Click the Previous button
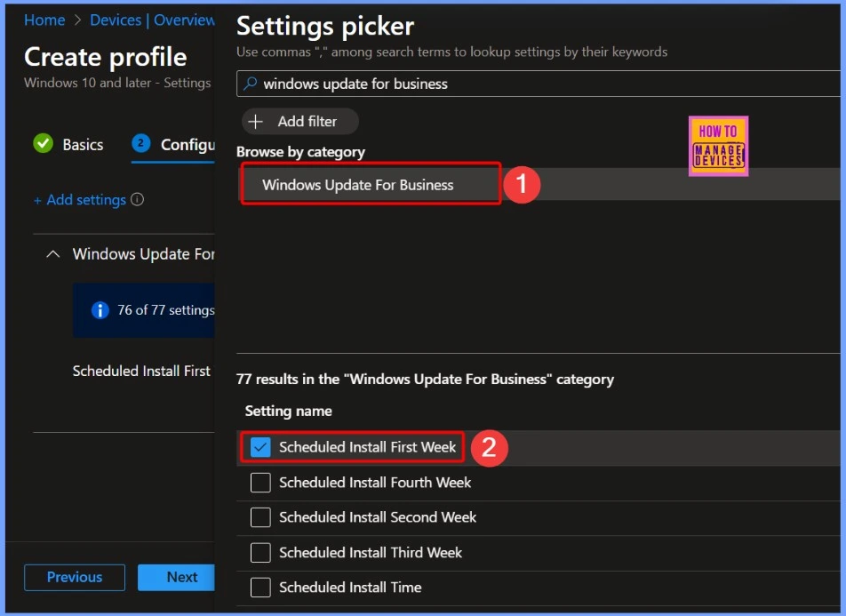 pos(75,577)
